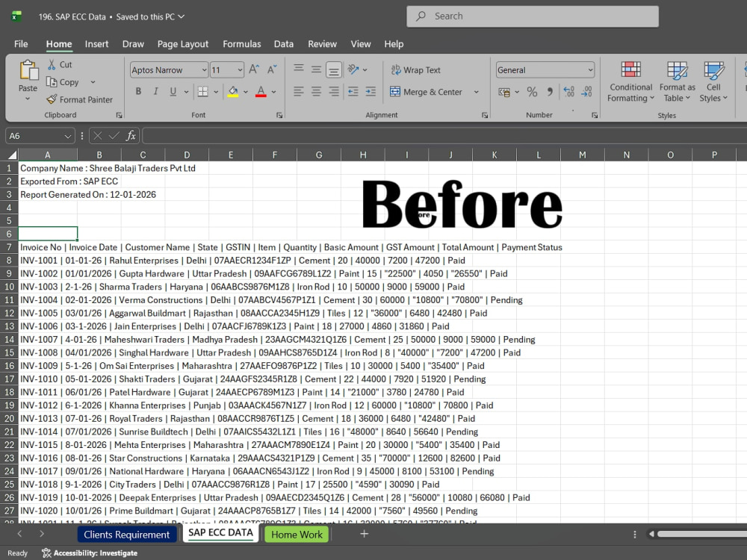Screen dimensions: 747x560
Task: Click Increase Indent icon
Action: point(371,91)
